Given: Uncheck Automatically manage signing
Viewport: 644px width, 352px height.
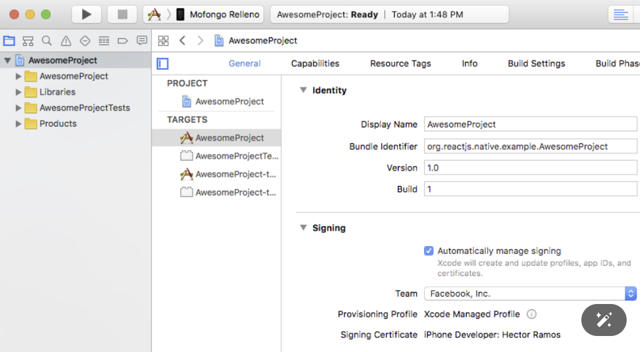Looking at the screenshot, I should [x=429, y=251].
